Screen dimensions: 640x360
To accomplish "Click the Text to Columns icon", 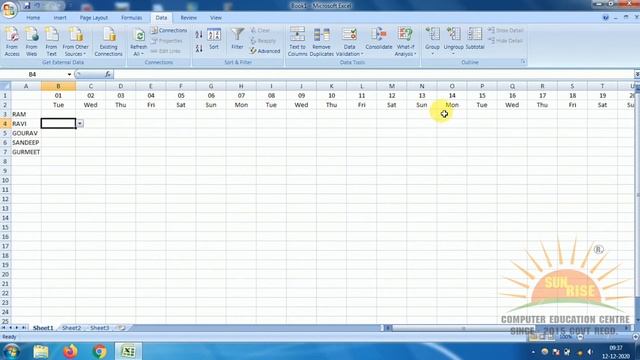I will pos(297,42).
